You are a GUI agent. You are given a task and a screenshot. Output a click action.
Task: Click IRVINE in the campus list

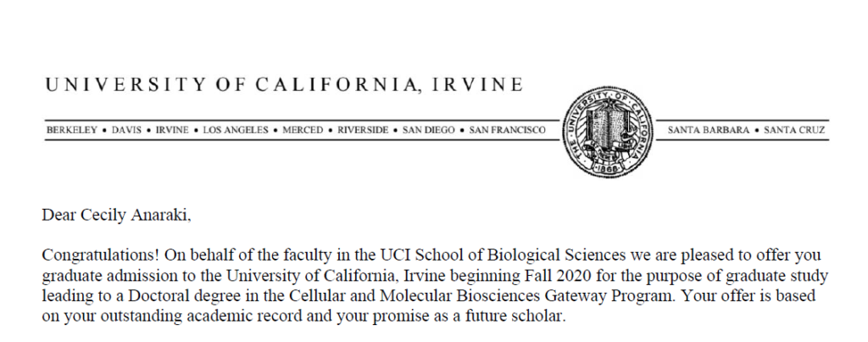click(x=172, y=130)
